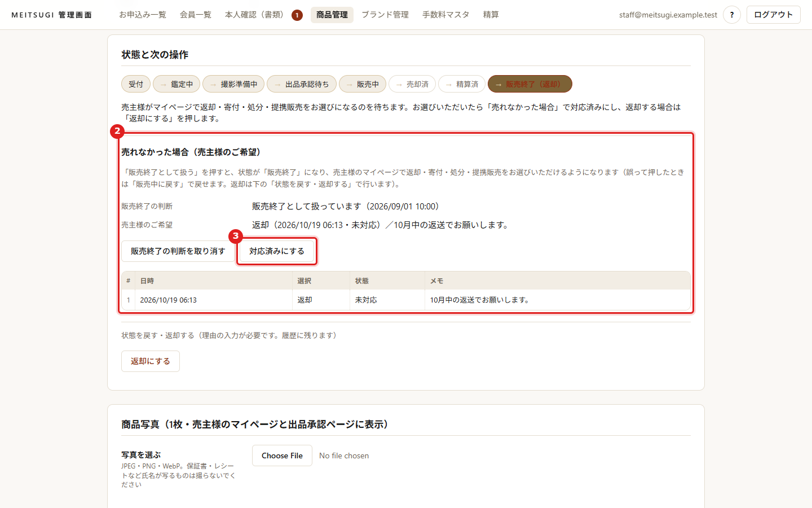Click the 販売終了（返却） status chip
The image size is (812, 508).
530,84
